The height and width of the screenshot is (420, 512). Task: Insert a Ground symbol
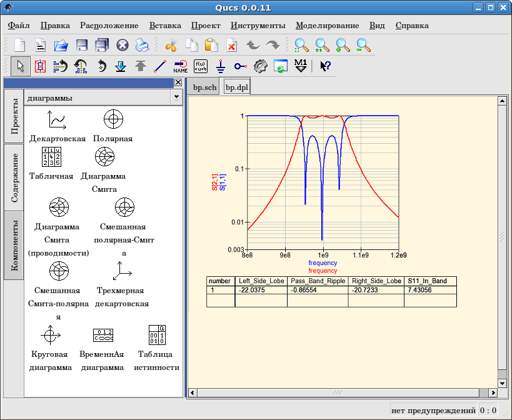(x=220, y=65)
